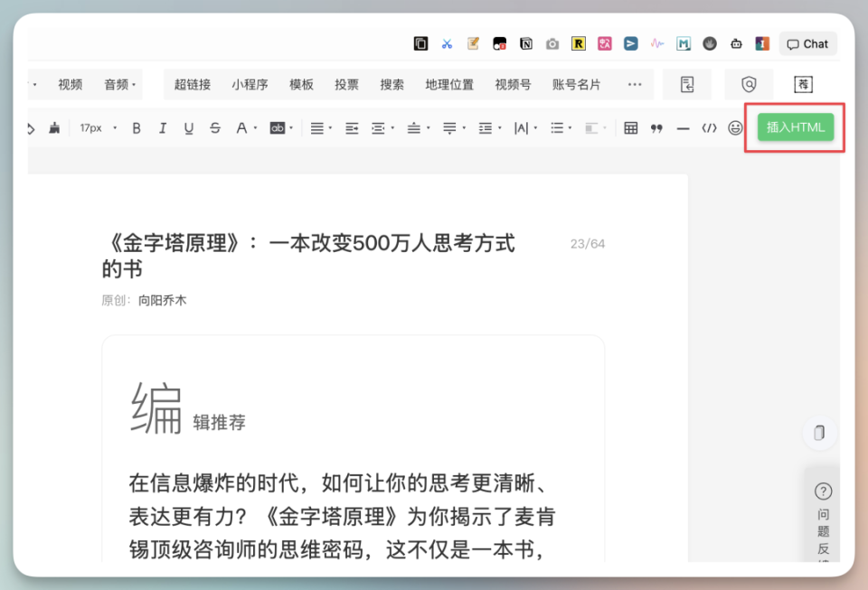Screen dimensions: 868x590
Task: Open the 音频 dropdown
Action: click(x=119, y=85)
